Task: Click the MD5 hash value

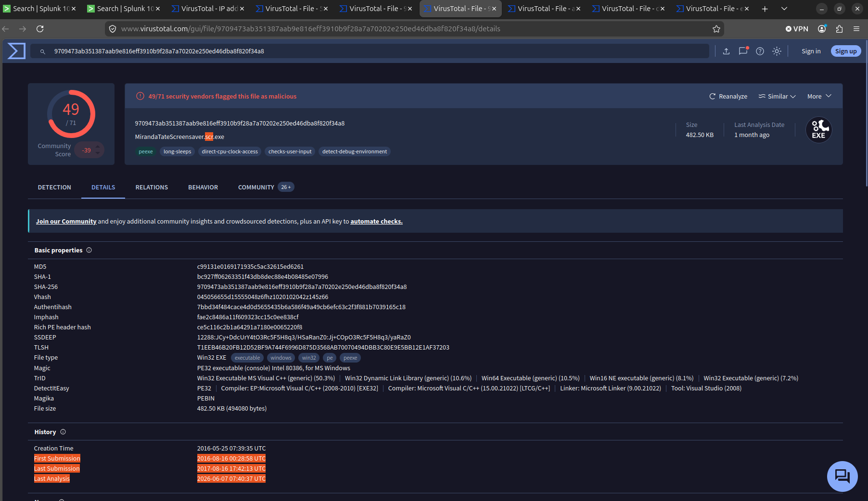Action: pyautogui.click(x=250, y=266)
